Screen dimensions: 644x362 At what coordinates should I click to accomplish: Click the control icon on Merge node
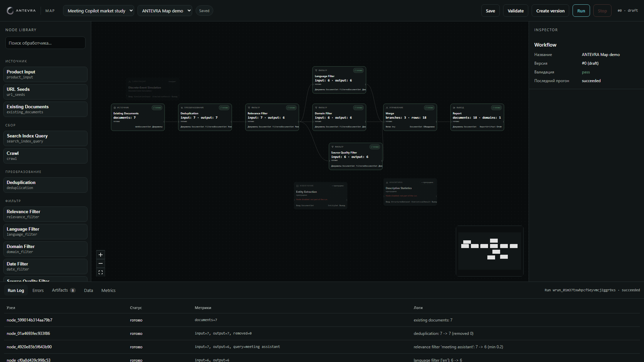coord(387,108)
